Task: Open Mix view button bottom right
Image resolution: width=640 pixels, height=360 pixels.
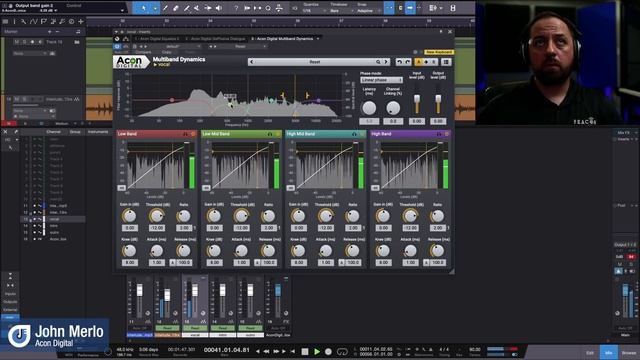Action: tap(609, 353)
